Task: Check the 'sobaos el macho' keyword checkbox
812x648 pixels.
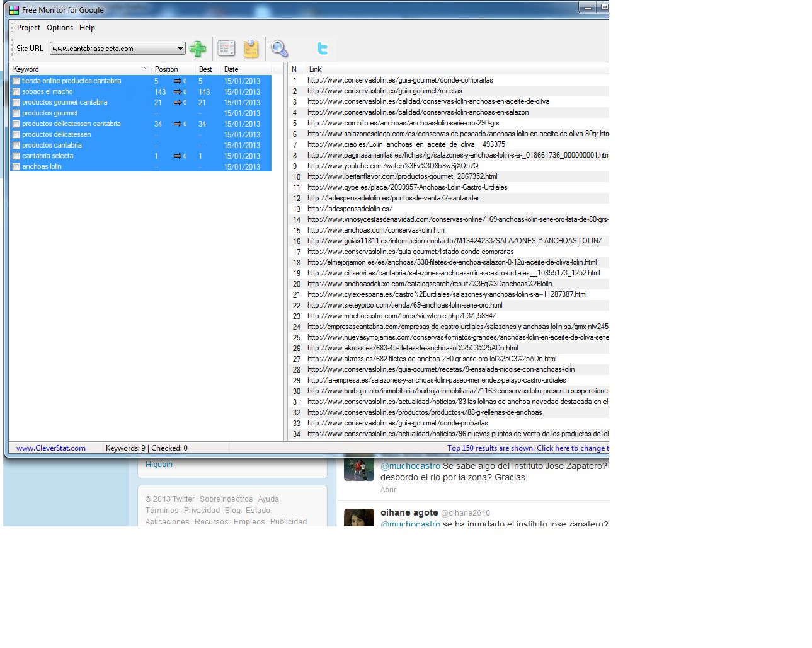Action: pos(16,91)
